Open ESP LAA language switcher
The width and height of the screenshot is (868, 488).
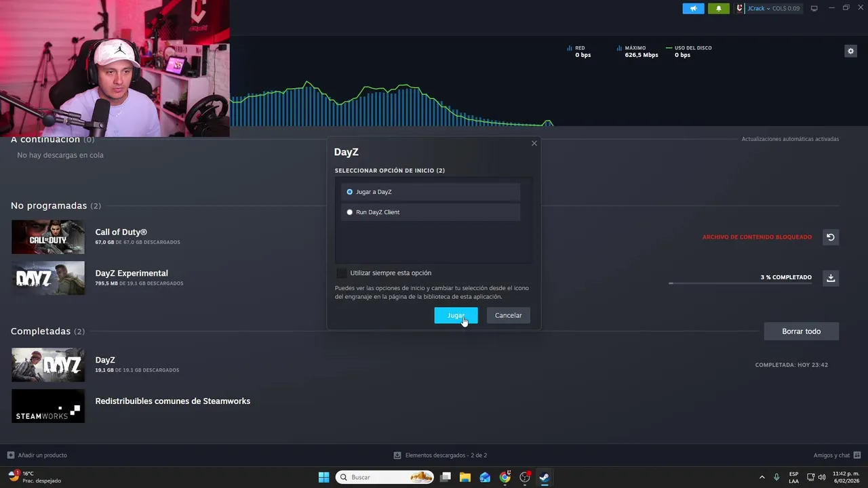pos(793,477)
